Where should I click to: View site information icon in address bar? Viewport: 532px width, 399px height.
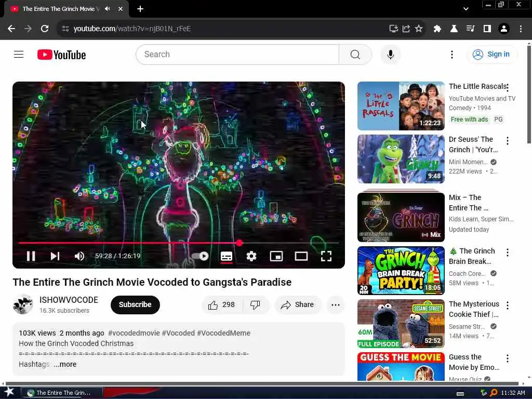[x=65, y=29]
